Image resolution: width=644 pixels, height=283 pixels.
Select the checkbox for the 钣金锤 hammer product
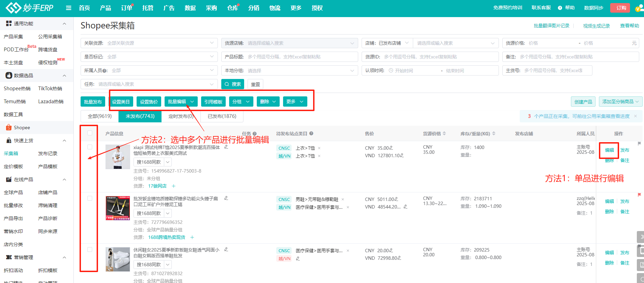(x=90, y=198)
